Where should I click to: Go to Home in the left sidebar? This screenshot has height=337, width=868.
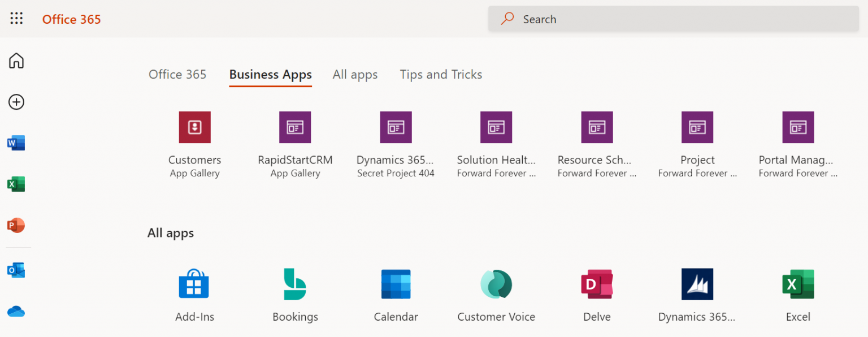[16, 61]
